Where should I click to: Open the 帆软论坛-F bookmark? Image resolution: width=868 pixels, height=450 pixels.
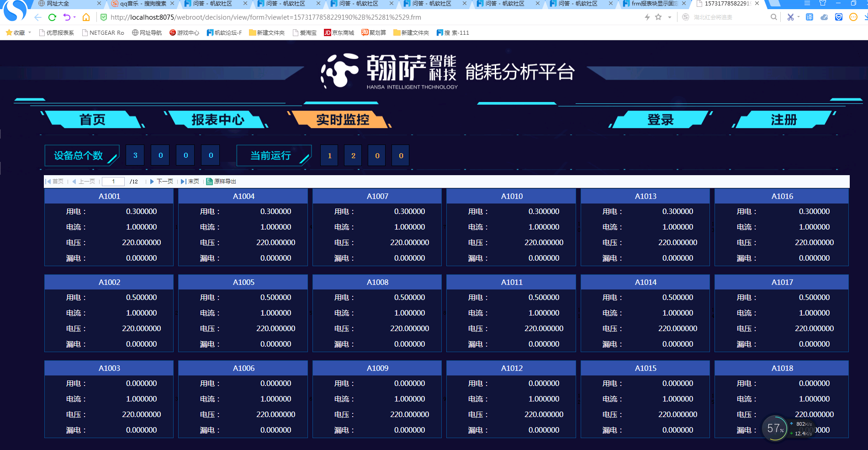tap(224, 33)
